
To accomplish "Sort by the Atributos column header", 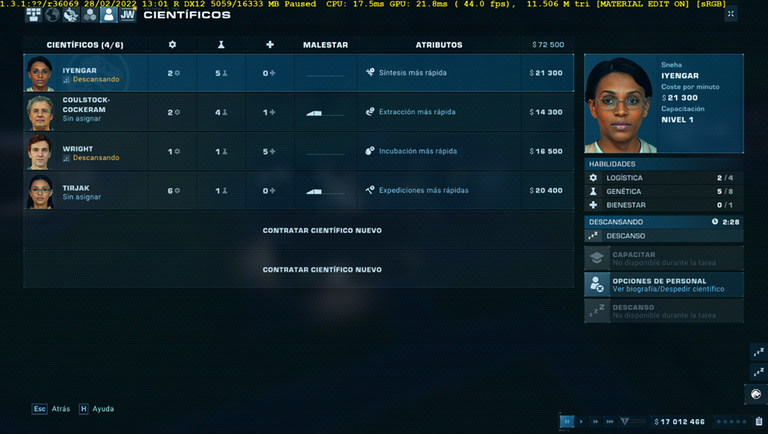I will coord(439,45).
